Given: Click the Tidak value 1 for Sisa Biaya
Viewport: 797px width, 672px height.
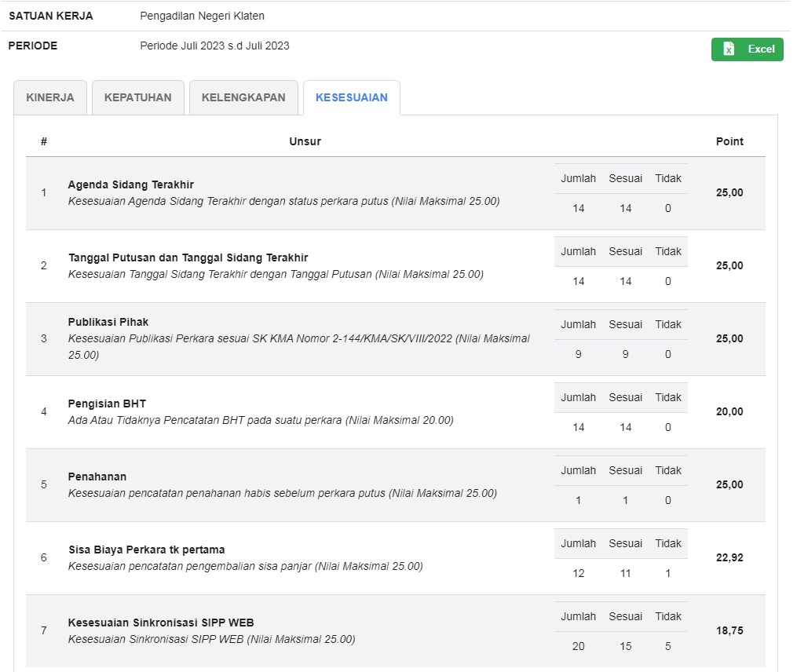Looking at the screenshot, I should click(x=667, y=573).
